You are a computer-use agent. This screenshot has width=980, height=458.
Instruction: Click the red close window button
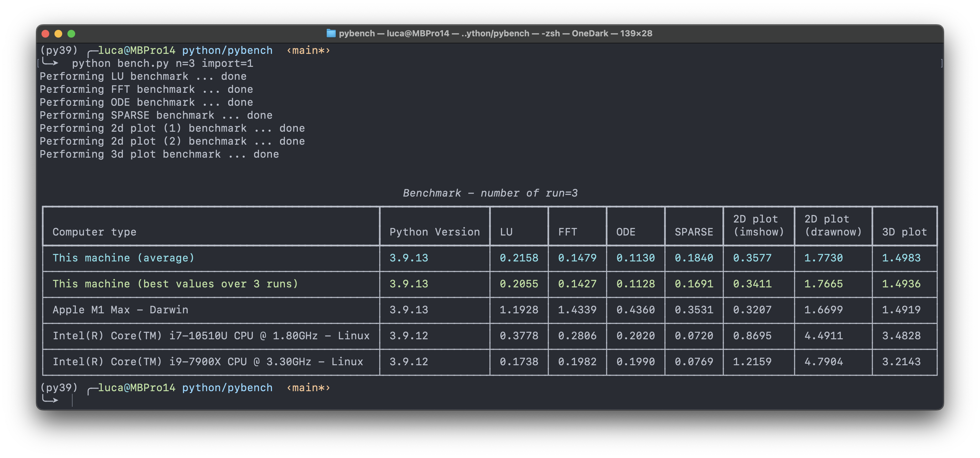point(45,33)
